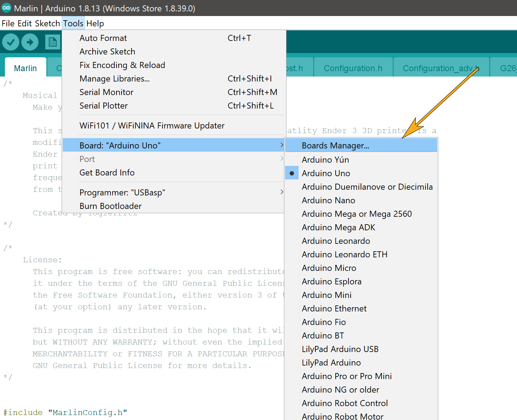The image size is (517, 420).
Task: Select Burn Bootloader
Action: 110,206
